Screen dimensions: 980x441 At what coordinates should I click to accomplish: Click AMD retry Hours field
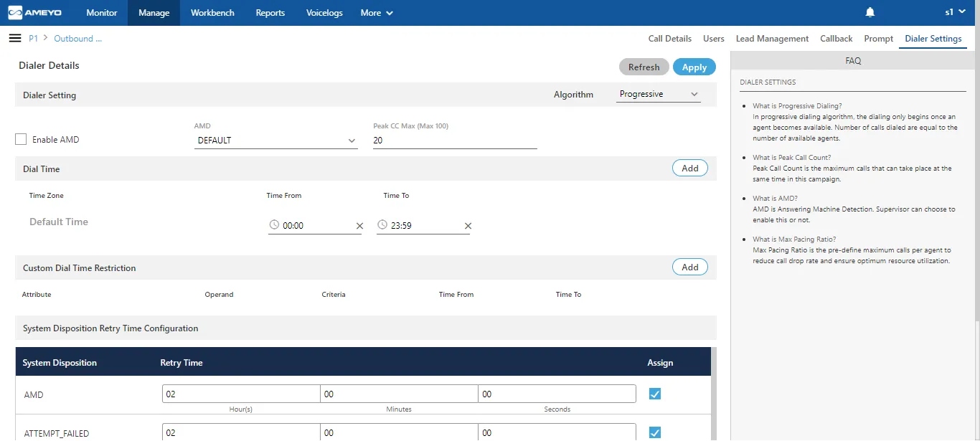pyautogui.click(x=241, y=394)
